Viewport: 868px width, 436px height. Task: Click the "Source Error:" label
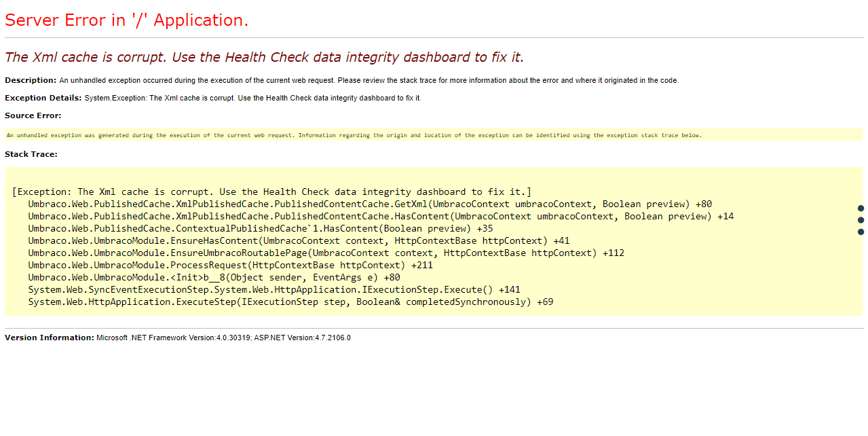33,115
